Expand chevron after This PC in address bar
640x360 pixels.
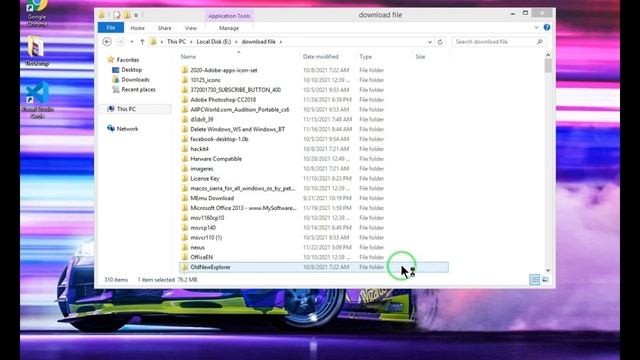click(191, 42)
